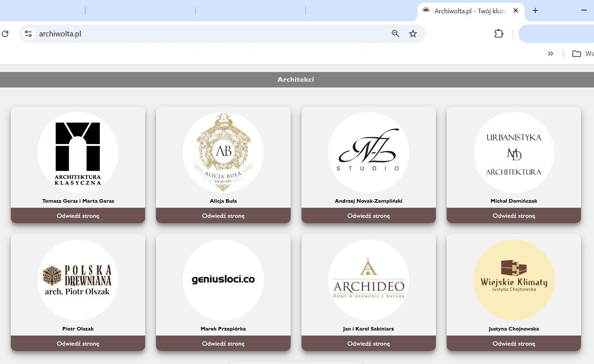594x364 pixels.
Task: Select the Polska Drewniana logo thumbnail
Action: [78, 280]
